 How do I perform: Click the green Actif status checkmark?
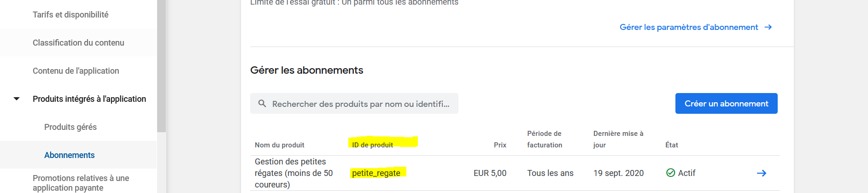click(x=671, y=173)
